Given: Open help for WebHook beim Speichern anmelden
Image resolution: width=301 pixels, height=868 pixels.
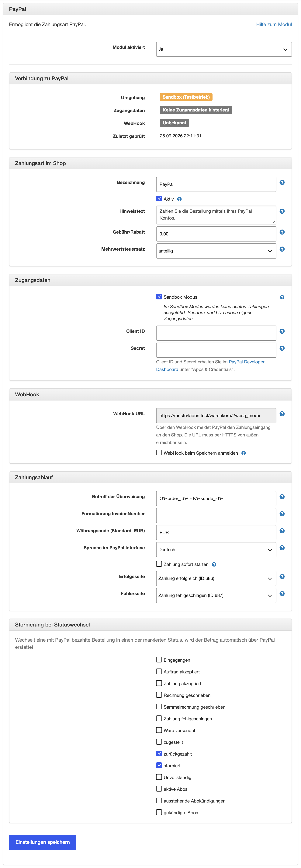Looking at the screenshot, I should [244, 453].
